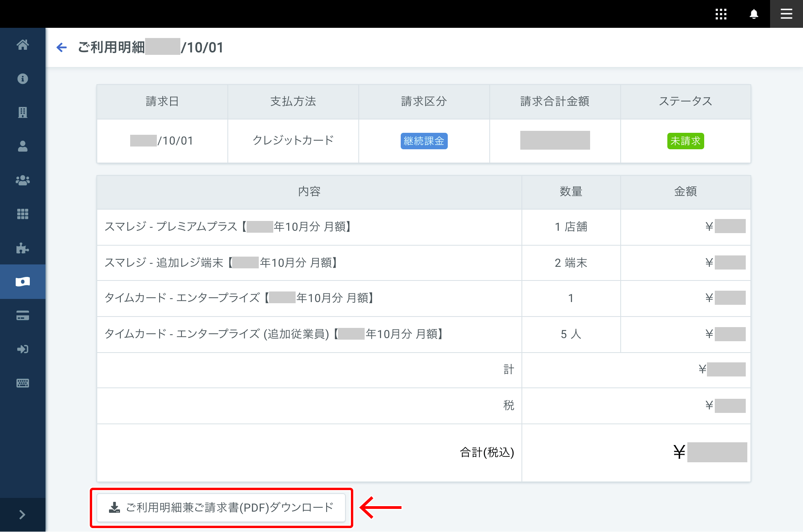
Task: Open your account via the person icon
Action: 23,147
